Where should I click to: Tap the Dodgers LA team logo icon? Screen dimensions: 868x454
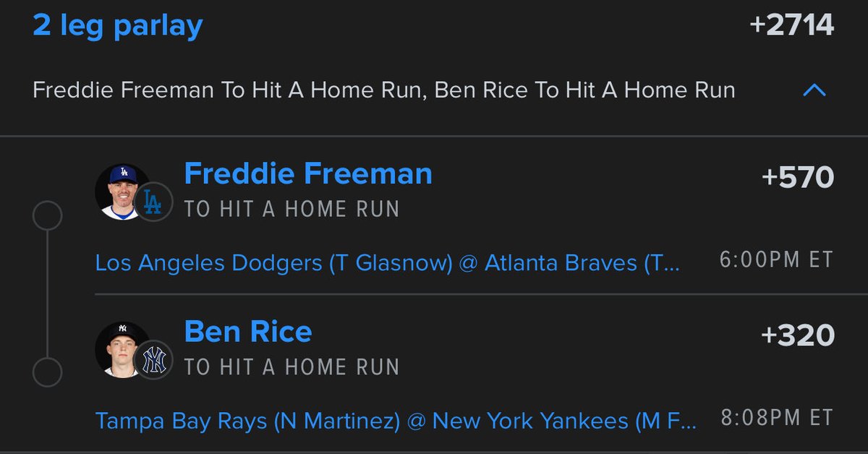(x=153, y=202)
